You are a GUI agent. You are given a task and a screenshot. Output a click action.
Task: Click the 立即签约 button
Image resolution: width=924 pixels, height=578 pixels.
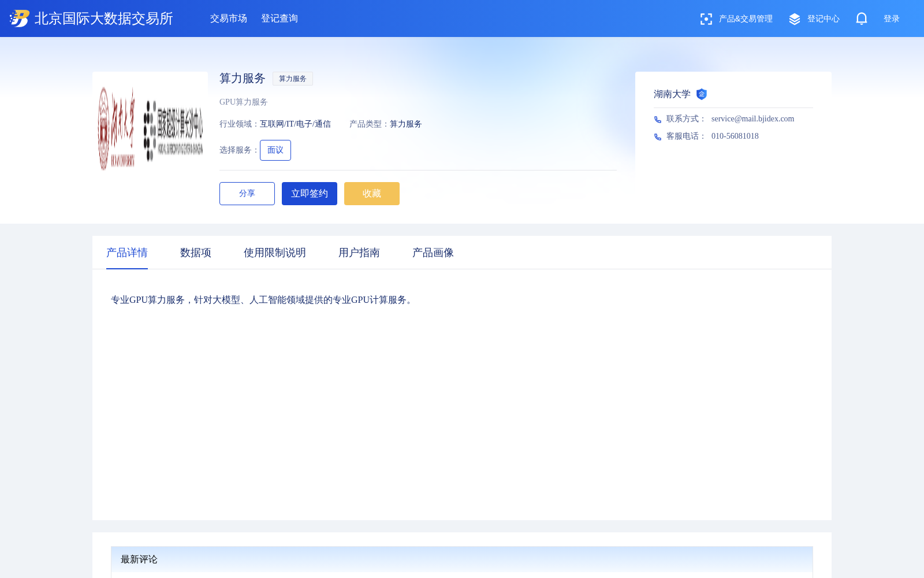pos(310,194)
